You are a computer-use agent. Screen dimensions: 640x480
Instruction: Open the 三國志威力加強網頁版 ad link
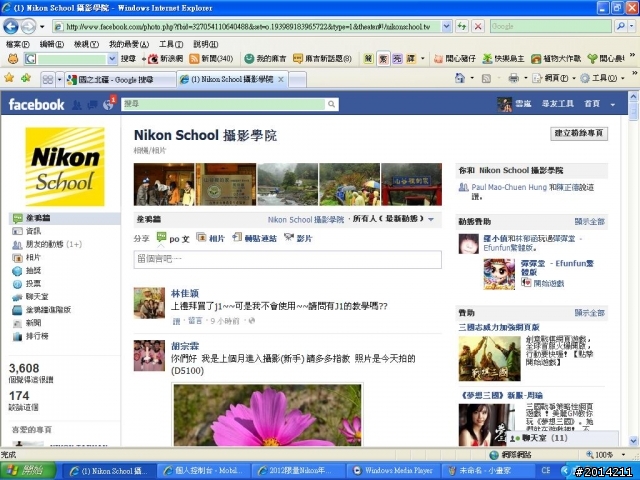click(499, 327)
